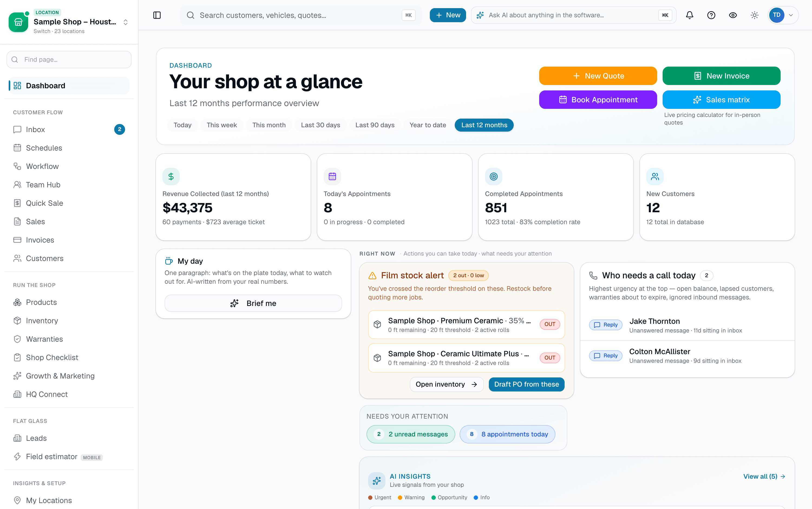The image size is (812, 509).
Task: Open the Inbox page
Action: click(69, 130)
